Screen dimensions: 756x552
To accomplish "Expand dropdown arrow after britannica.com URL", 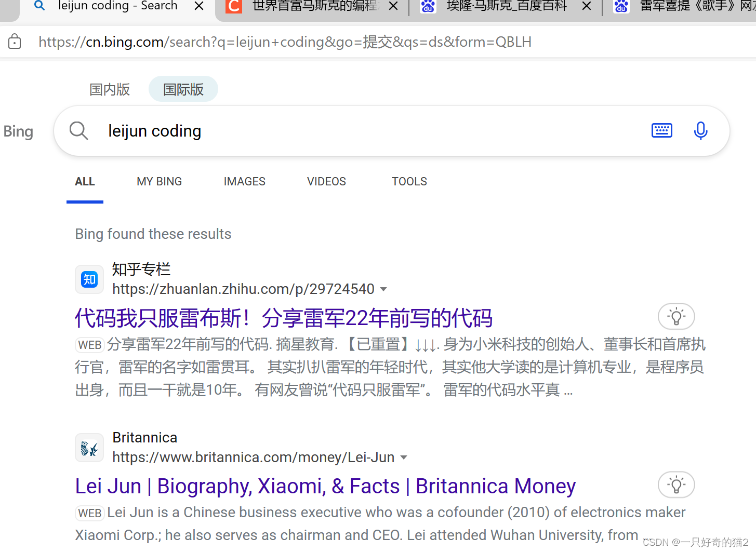I will click(404, 457).
